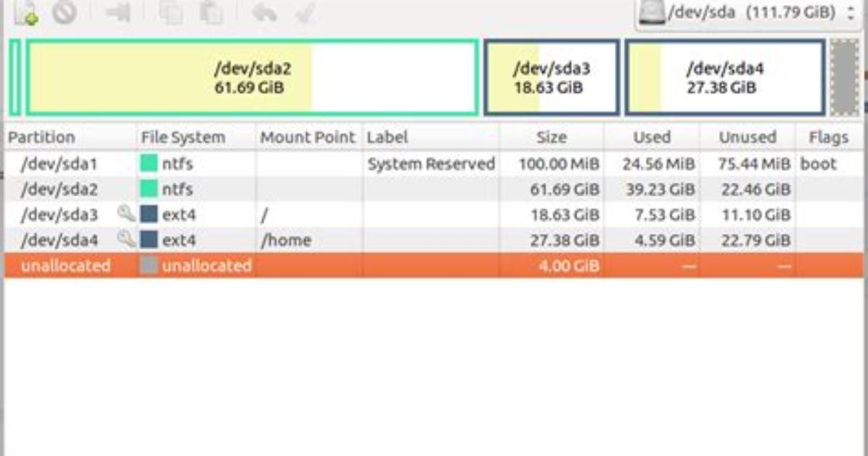Click the Apply all operations checkmark icon
Viewport: 868px width, 456px height.
306,12
